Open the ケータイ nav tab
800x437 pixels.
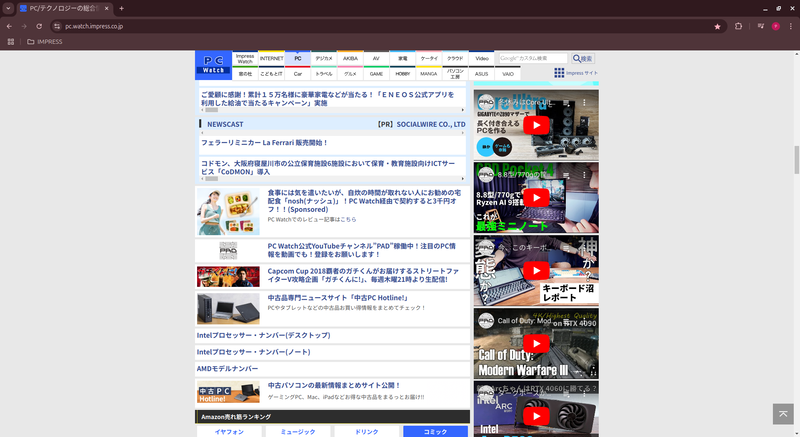click(x=429, y=59)
